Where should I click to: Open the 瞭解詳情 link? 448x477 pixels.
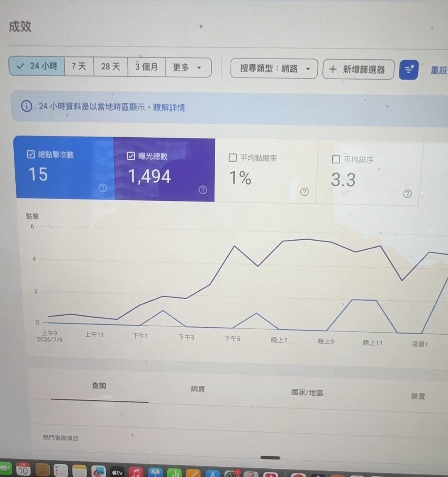(x=169, y=107)
